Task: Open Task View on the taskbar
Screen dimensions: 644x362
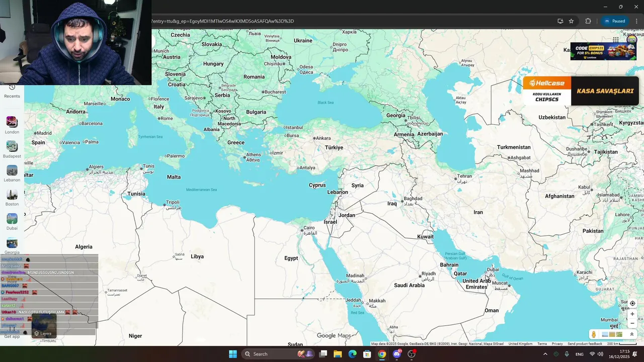Action: [x=323, y=354]
